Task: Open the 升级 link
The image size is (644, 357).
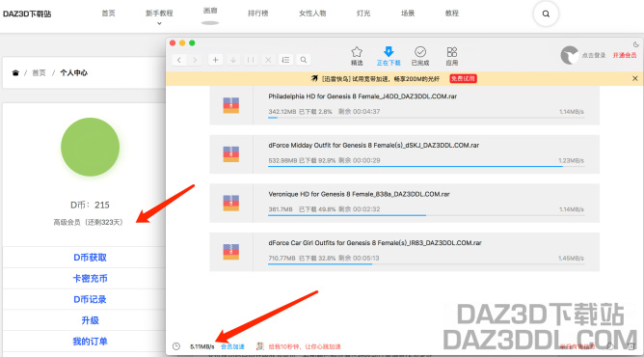Action: [90, 320]
